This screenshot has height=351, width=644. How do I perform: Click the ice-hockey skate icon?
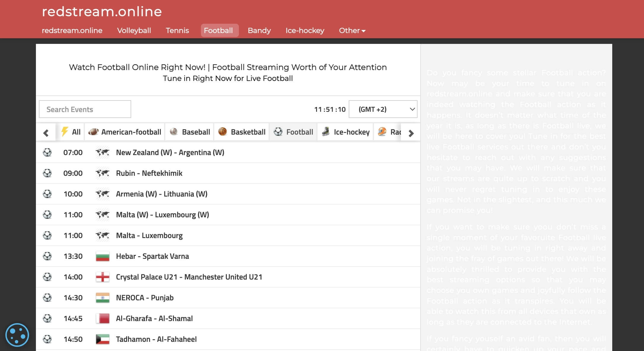pos(326,132)
